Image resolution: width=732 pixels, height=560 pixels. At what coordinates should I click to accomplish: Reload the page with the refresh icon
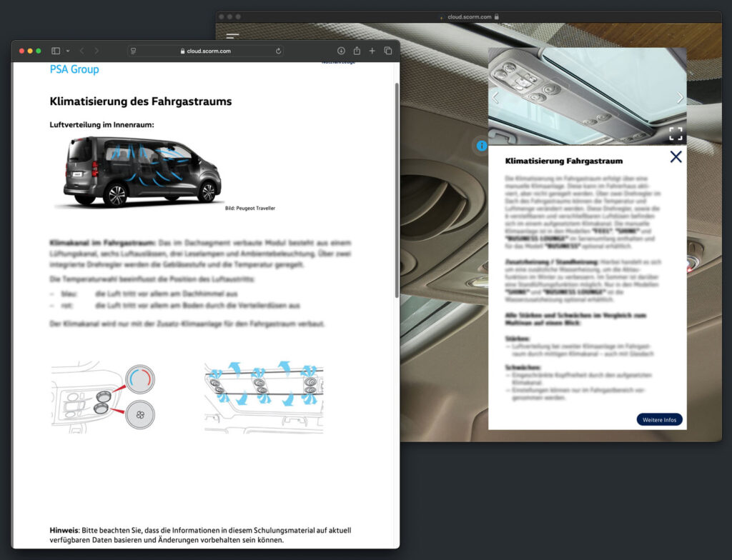pyautogui.click(x=278, y=51)
